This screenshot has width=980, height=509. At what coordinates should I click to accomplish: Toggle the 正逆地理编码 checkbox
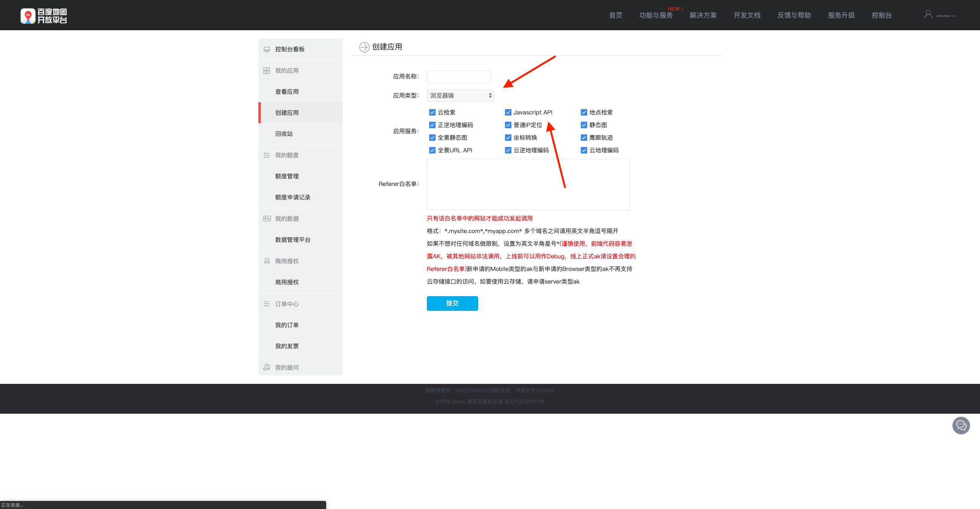(432, 125)
